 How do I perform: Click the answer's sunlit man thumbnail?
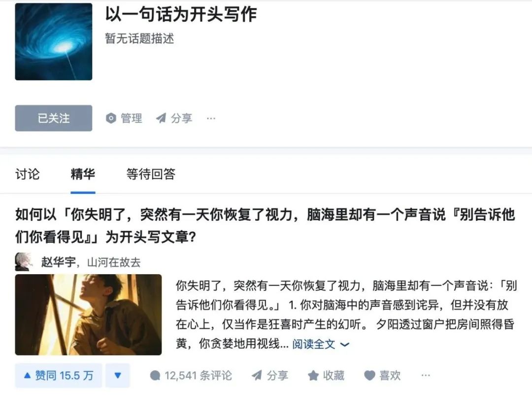[88, 315]
